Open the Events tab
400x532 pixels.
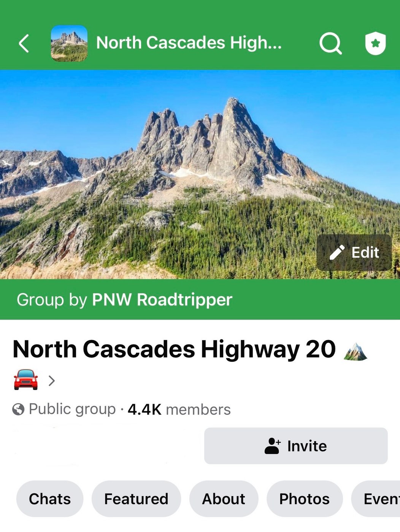click(x=376, y=499)
